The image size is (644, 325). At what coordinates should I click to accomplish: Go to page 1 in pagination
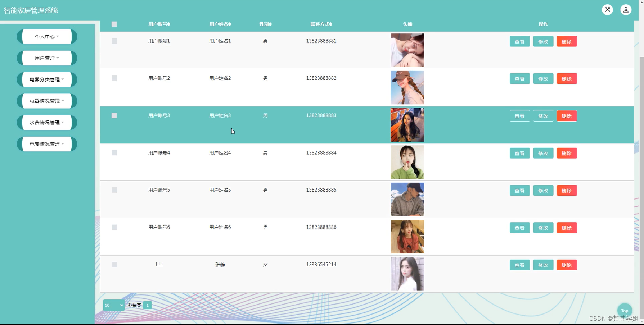point(147,305)
